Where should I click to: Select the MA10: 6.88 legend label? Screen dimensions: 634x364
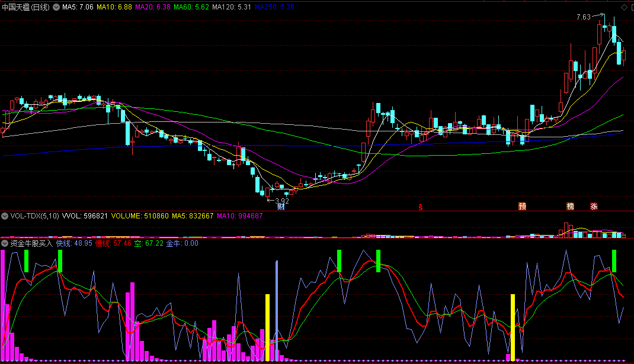(x=114, y=7)
